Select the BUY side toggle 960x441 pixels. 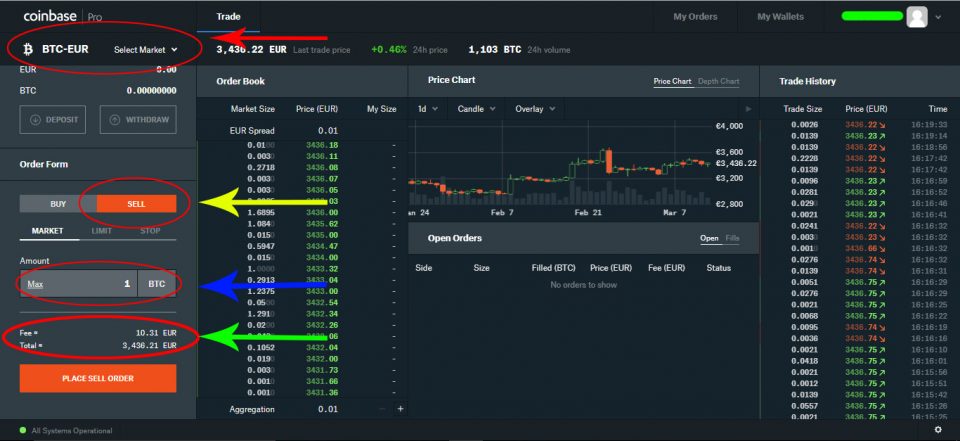[58, 204]
